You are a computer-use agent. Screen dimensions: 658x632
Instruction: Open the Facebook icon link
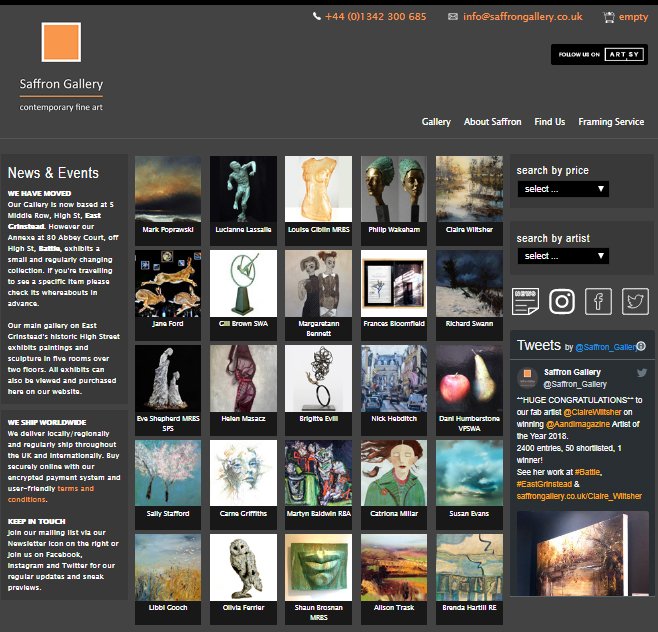pyautogui.click(x=598, y=301)
